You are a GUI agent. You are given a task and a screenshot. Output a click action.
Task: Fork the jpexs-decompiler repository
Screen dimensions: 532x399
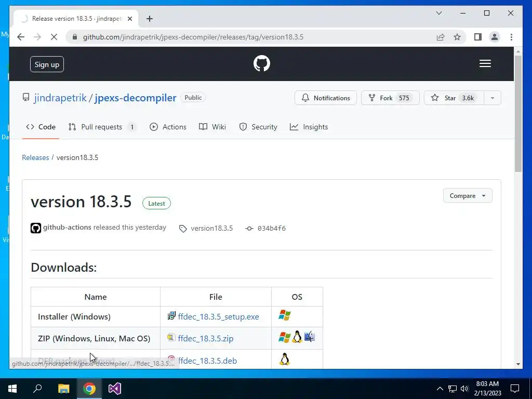tap(390, 98)
